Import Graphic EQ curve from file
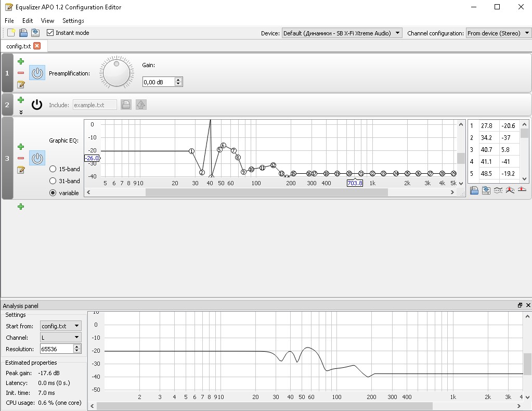This screenshot has width=532, height=411. 474,190
